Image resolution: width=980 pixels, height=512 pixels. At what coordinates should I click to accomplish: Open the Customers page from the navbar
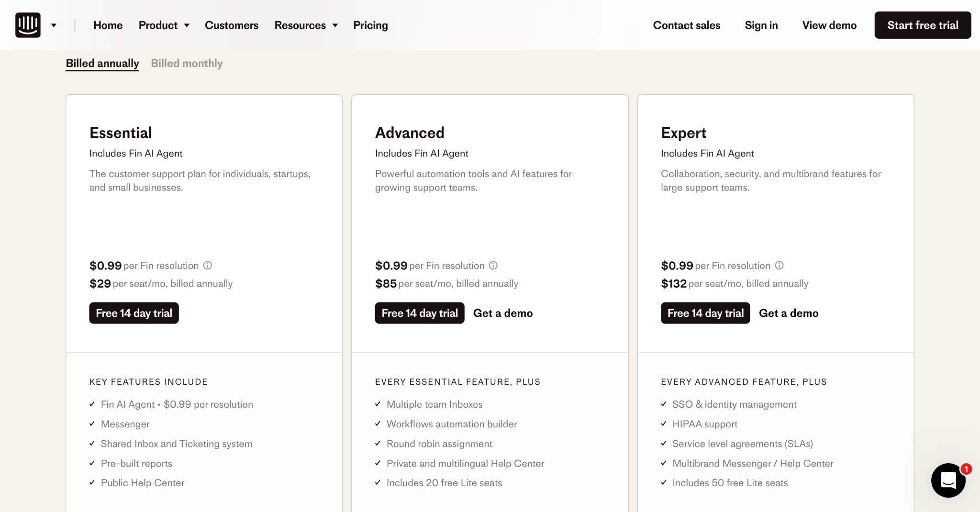tap(231, 25)
